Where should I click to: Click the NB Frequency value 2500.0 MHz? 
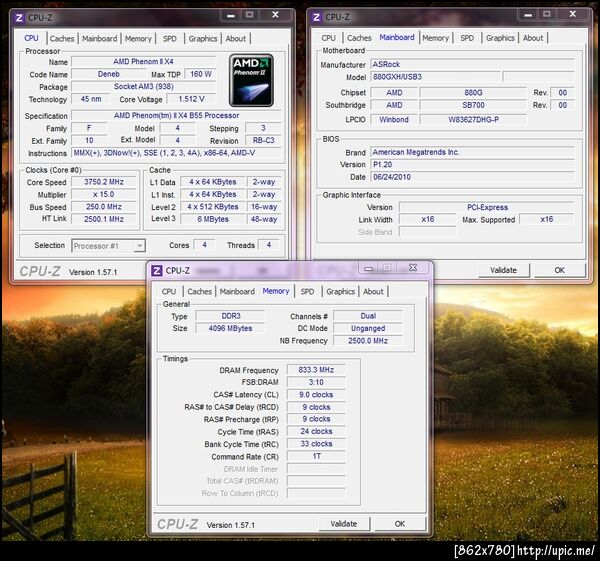click(x=368, y=341)
